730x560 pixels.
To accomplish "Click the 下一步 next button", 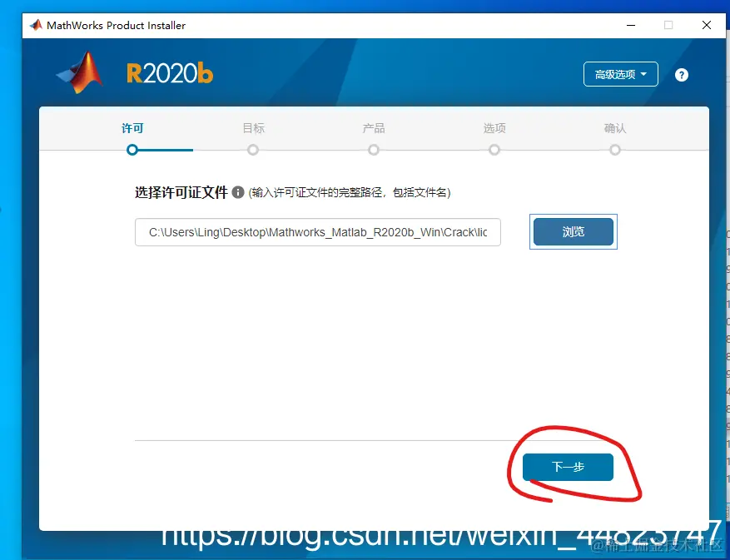I will (x=567, y=467).
